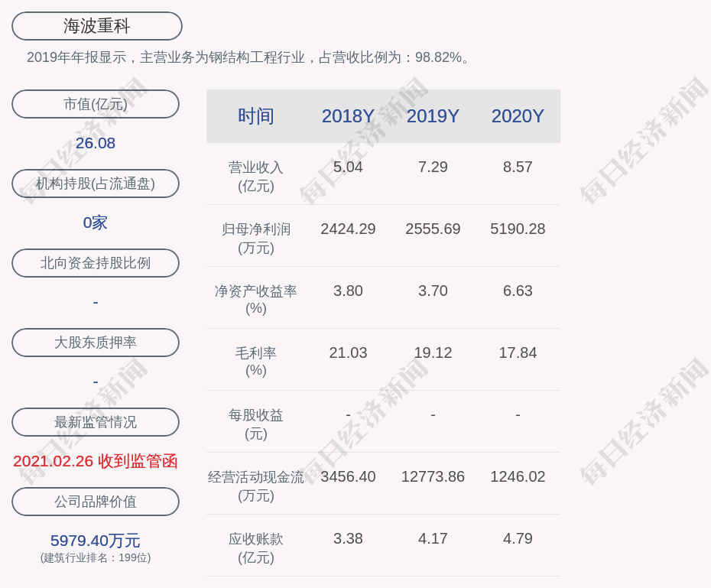Click the 机构持股(占流通盘) pill
Image resolution: width=711 pixels, height=588 pixels.
click(96, 184)
